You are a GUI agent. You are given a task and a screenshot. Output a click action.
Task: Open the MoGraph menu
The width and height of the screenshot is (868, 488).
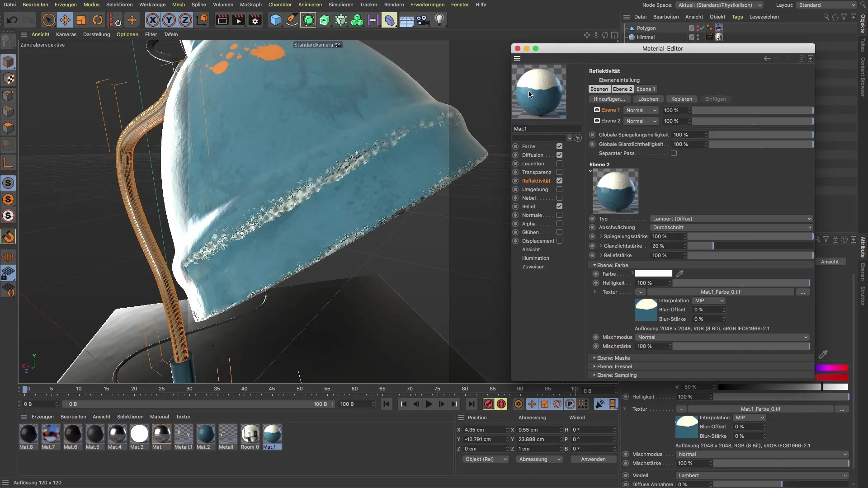[250, 5]
